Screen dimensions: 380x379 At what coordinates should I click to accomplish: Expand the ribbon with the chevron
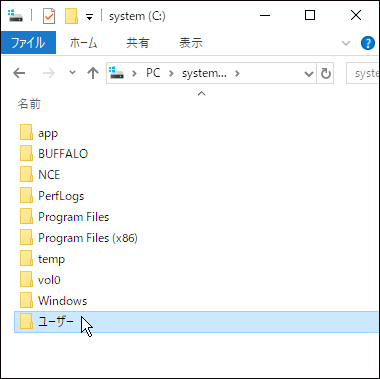click(x=346, y=43)
